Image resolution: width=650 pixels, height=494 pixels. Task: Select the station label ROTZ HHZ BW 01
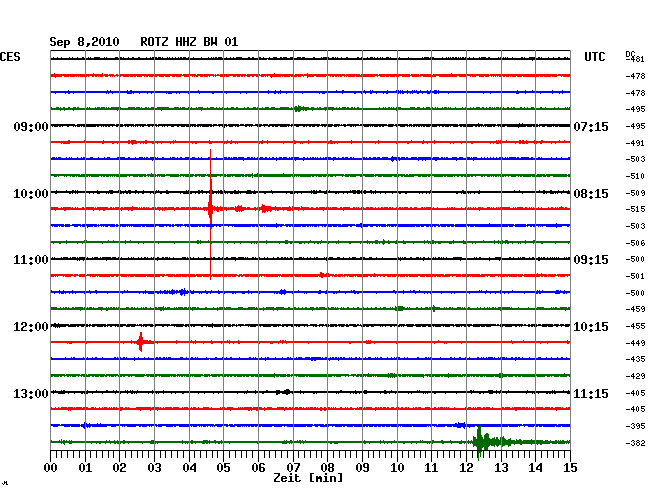pyautogui.click(x=189, y=42)
